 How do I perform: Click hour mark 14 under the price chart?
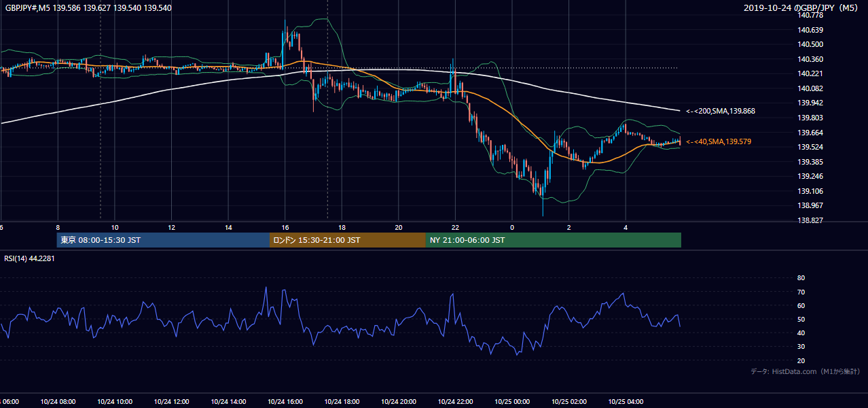coord(228,228)
